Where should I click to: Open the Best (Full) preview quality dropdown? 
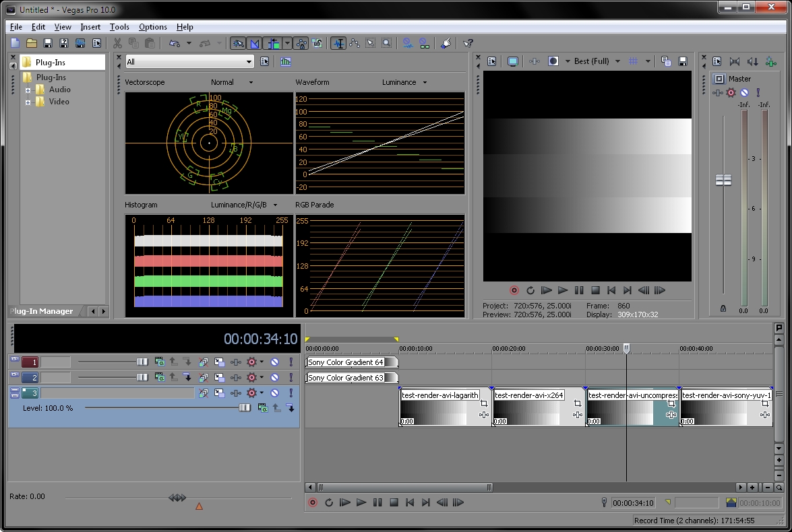click(x=597, y=61)
